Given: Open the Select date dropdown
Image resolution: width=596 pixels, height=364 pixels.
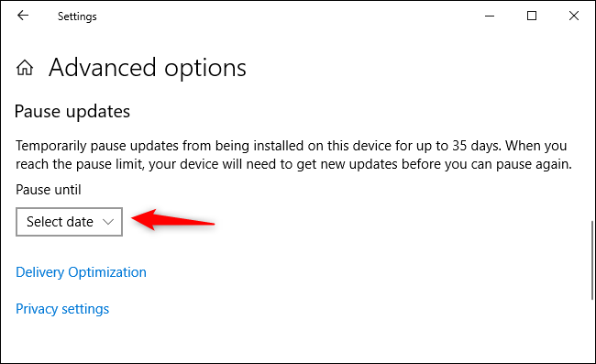Looking at the screenshot, I should [69, 222].
